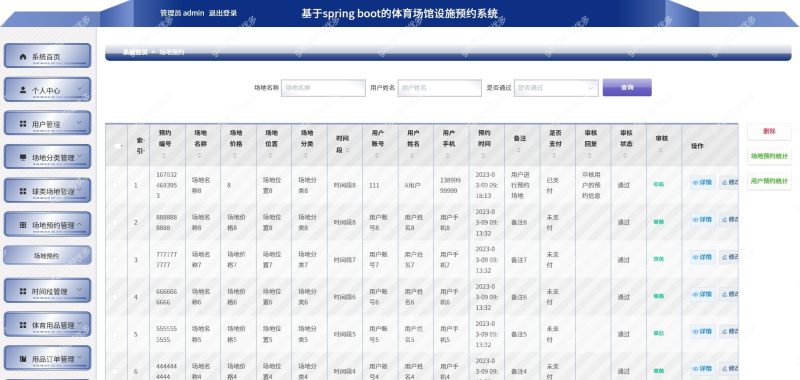Click the 管理员 admin label in header

182,13
